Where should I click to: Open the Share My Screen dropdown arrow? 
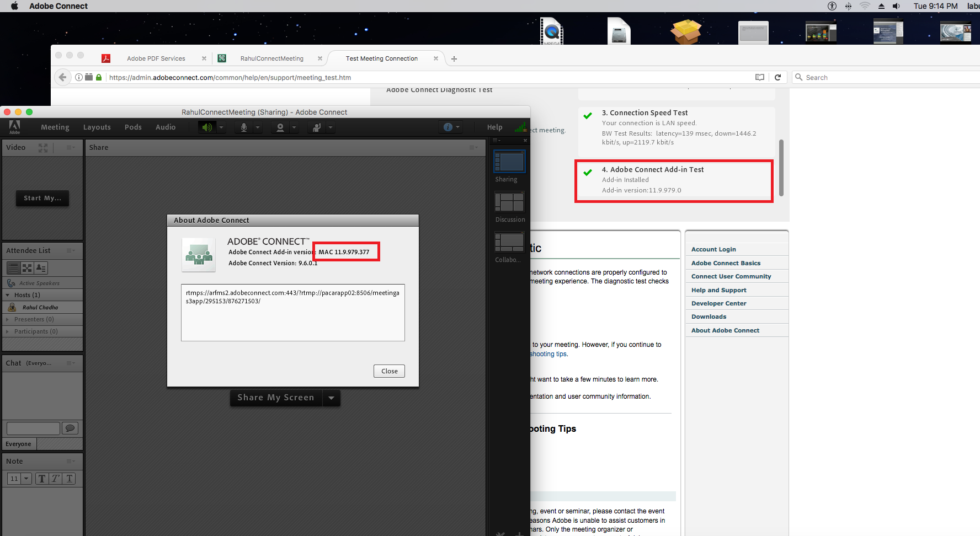point(331,398)
